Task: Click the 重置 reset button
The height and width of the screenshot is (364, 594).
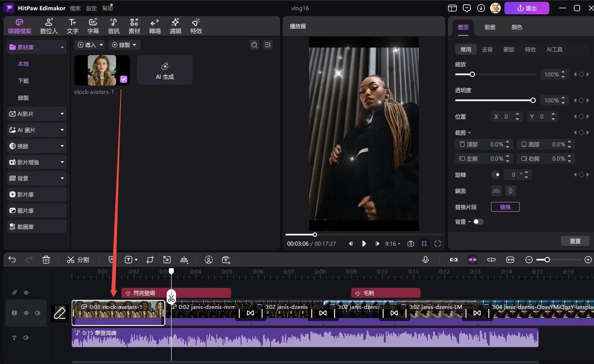Action: point(575,241)
